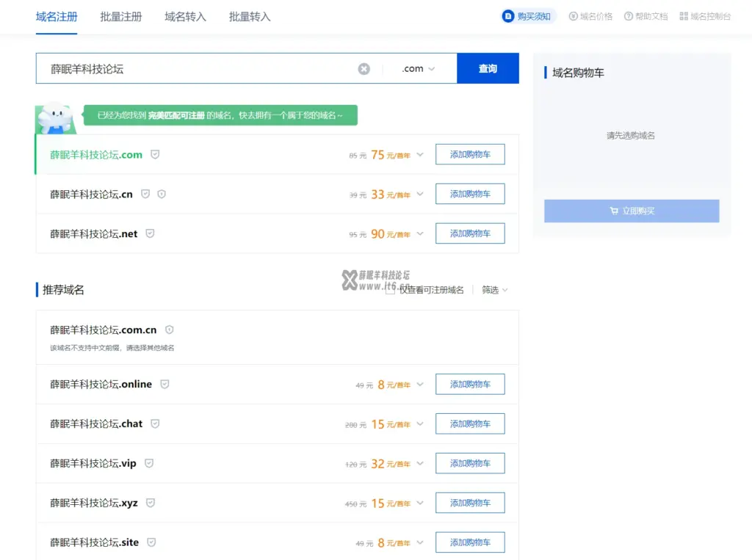Image resolution: width=752 pixels, height=560 pixels.
Task: Select the 薛眠羊科技论坛.com domain name text
Action: pos(96,155)
